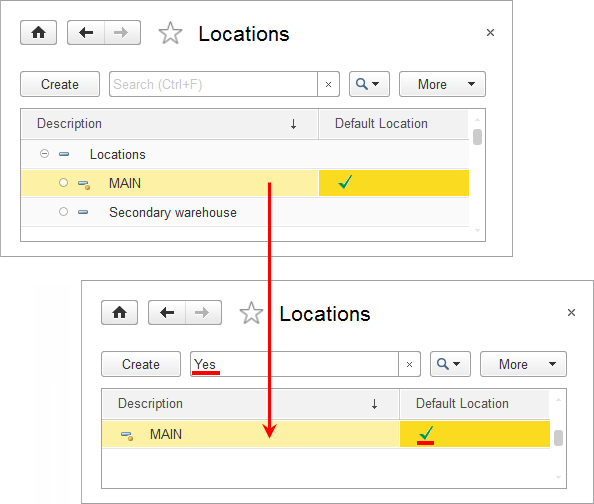Click Create button in lower window
Viewport: 594px width, 504px height.
point(141,364)
